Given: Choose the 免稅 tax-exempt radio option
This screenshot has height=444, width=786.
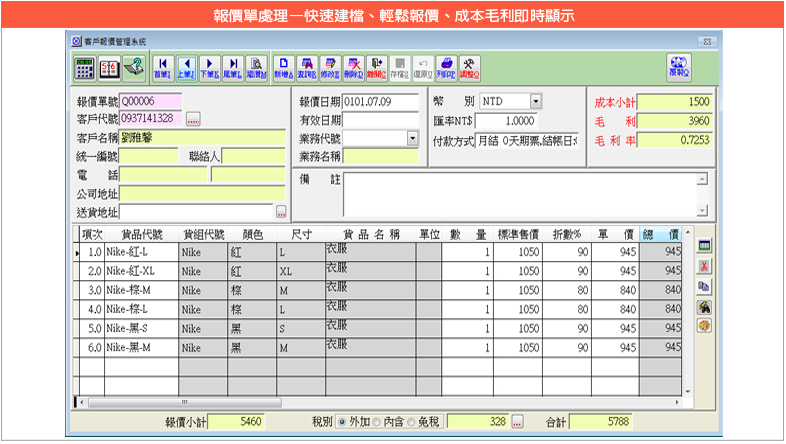Looking at the screenshot, I should (x=412, y=422).
